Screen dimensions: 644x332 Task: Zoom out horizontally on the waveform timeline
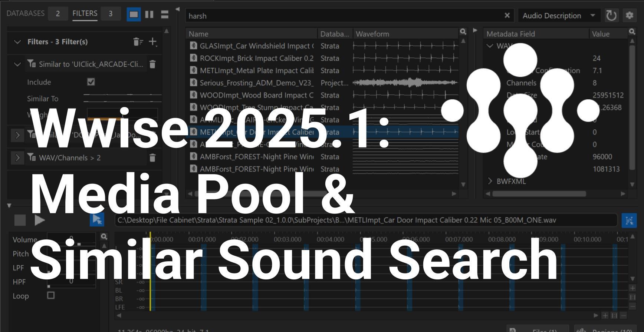(624, 315)
